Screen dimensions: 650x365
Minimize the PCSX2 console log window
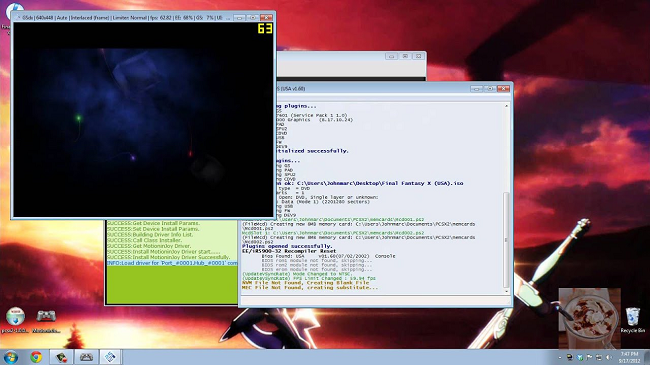pos(476,89)
